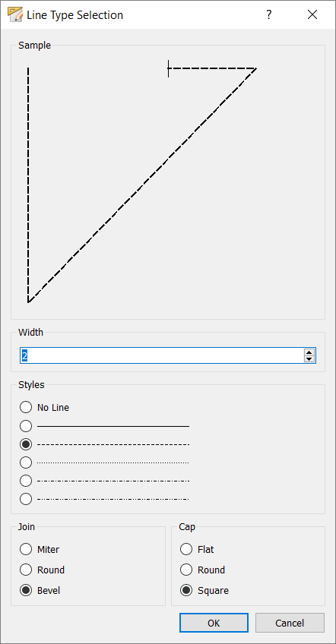Click inside the Width input field

pos(162,355)
